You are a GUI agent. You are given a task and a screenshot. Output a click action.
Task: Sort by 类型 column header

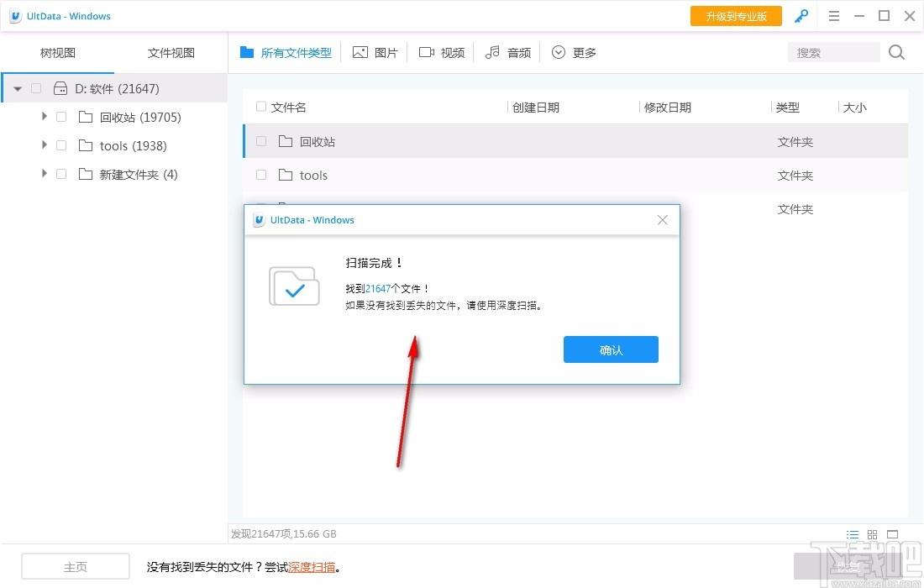(788, 108)
